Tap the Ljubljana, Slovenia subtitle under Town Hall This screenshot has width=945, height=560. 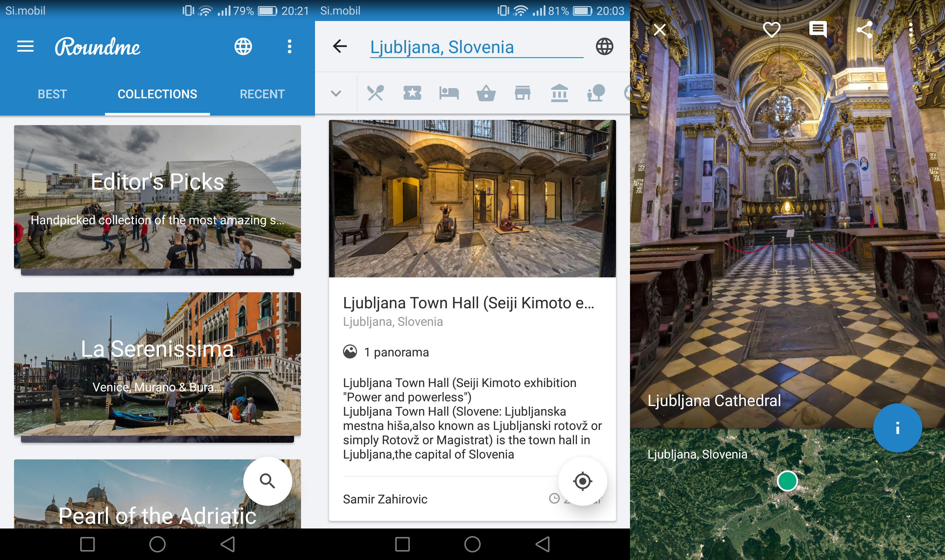coord(393,321)
